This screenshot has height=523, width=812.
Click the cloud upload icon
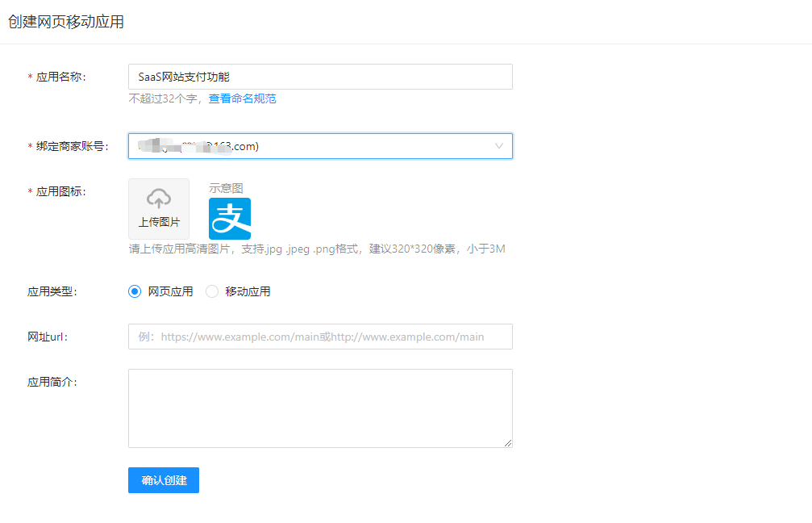click(x=159, y=198)
